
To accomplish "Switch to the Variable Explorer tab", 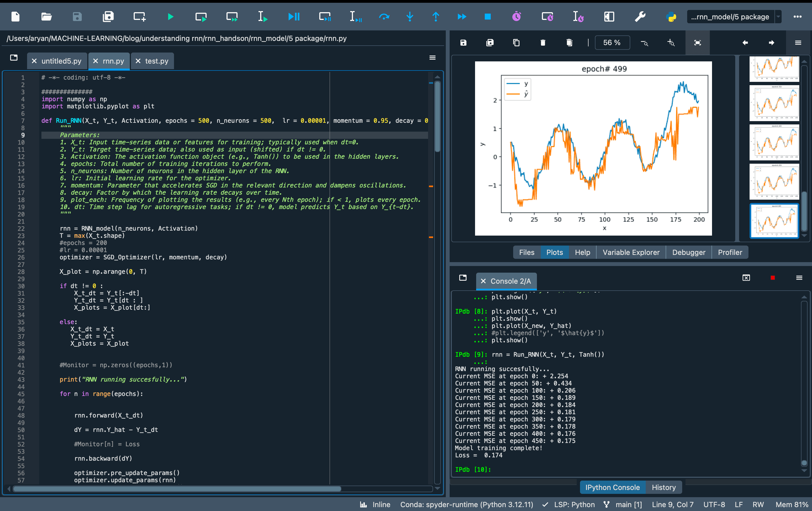I will point(631,252).
